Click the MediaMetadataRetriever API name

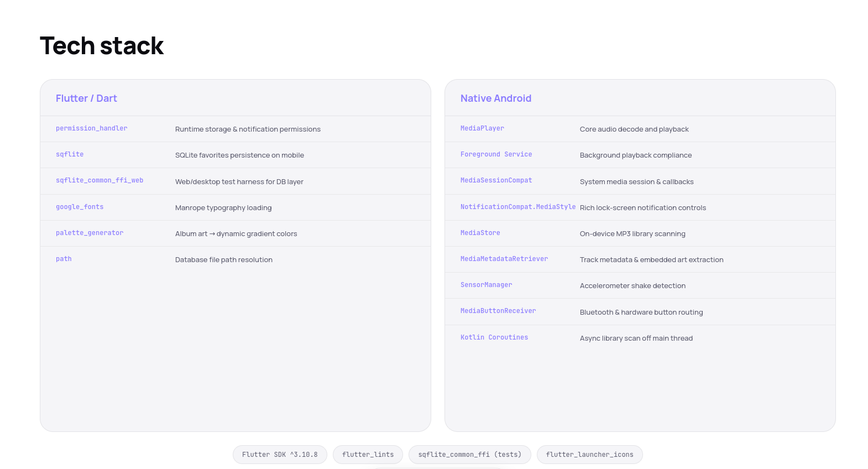(504, 259)
